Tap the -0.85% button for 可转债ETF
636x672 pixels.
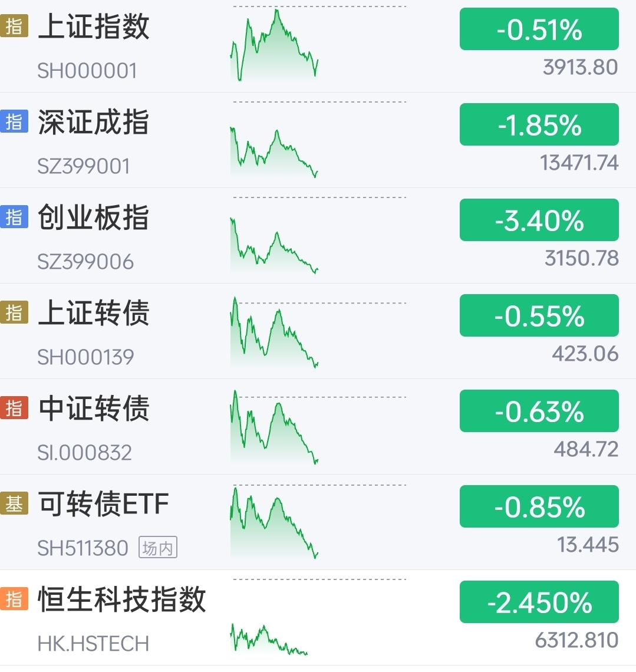point(539,506)
